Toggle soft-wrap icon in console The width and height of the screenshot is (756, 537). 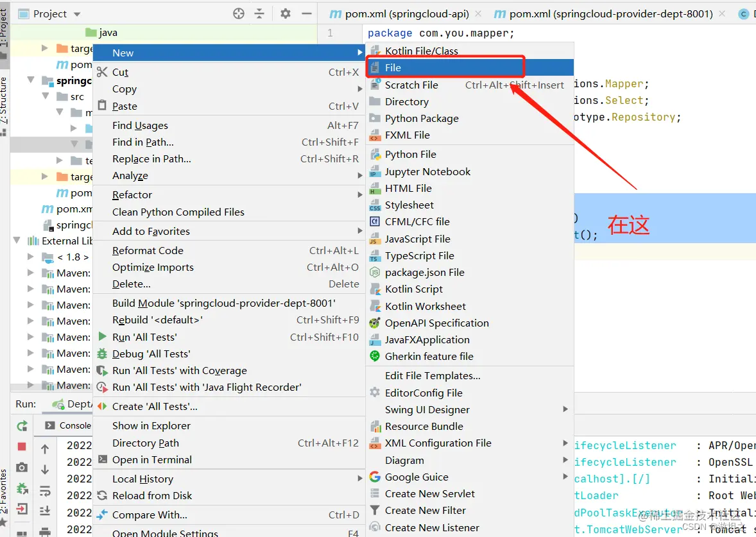click(45, 491)
